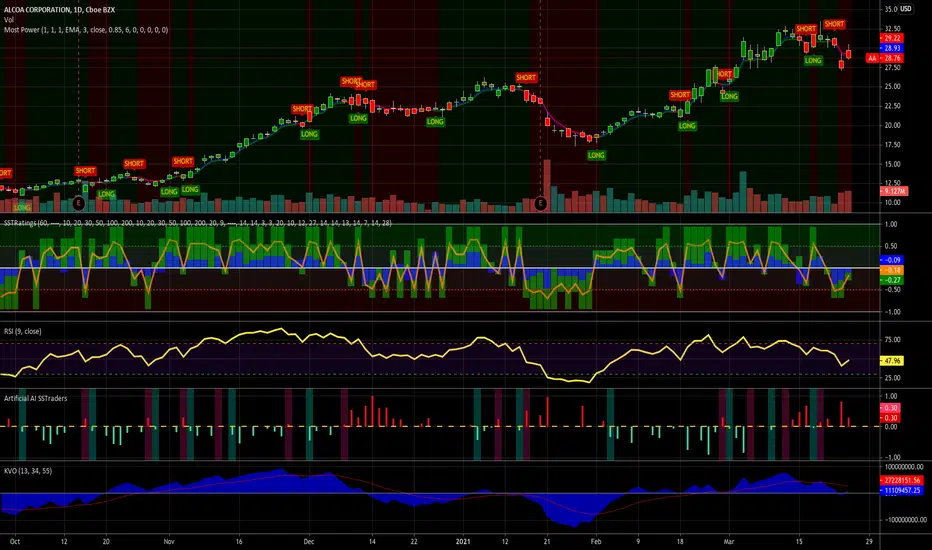This screenshot has width=932, height=550.
Task: Click the yellow 47.96 RSI value tag
Action: [x=892, y=361]
